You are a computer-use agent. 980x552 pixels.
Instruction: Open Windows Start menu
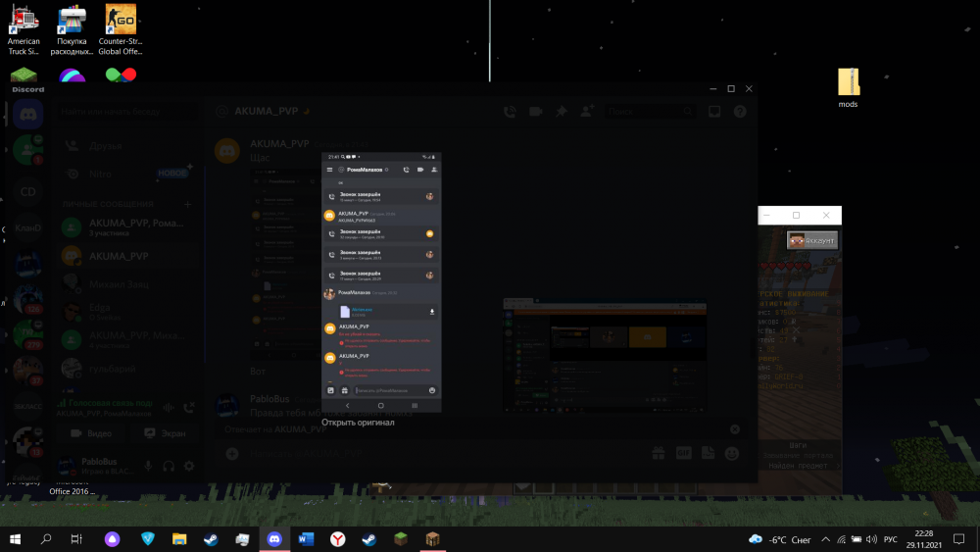(x=15, y=539)
